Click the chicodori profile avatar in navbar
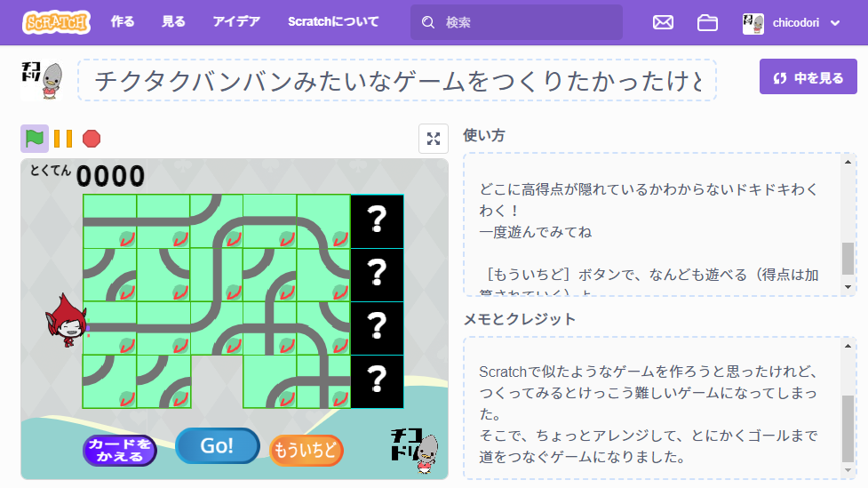 [753, 23]
